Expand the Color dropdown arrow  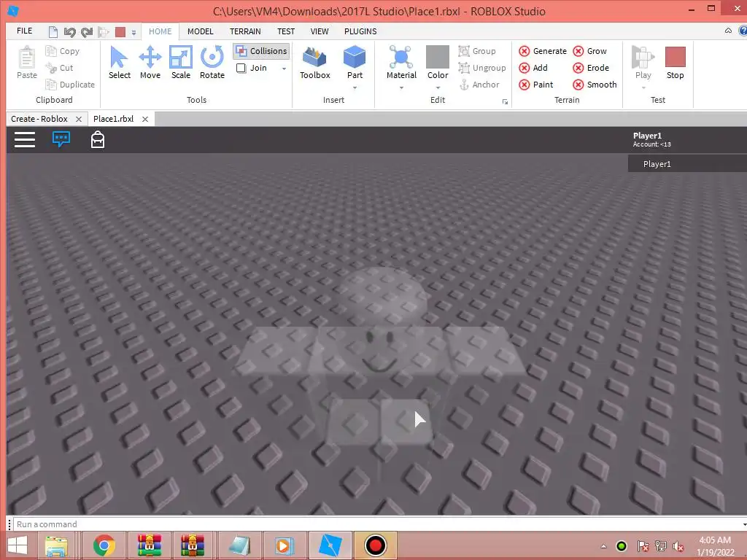click(438, 88)
